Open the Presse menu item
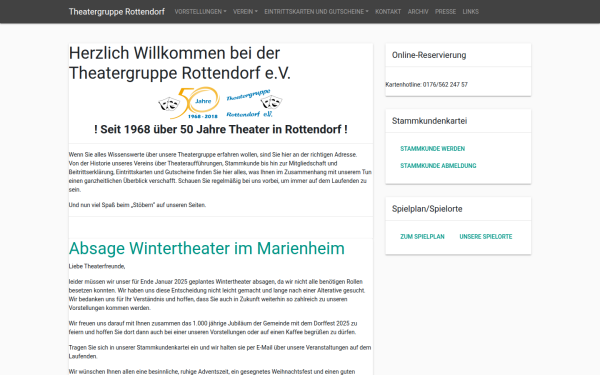 tap(445, 11)
